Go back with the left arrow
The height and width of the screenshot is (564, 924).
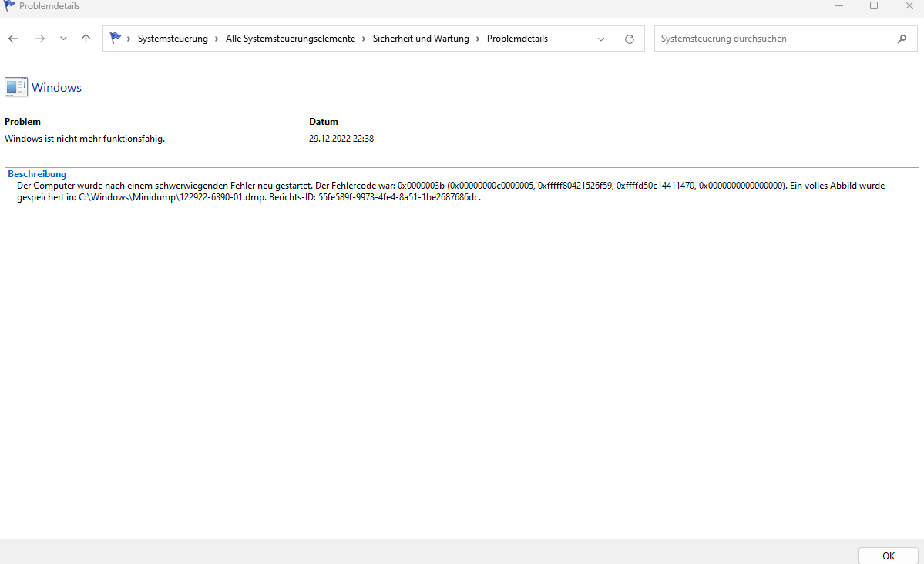13,39
